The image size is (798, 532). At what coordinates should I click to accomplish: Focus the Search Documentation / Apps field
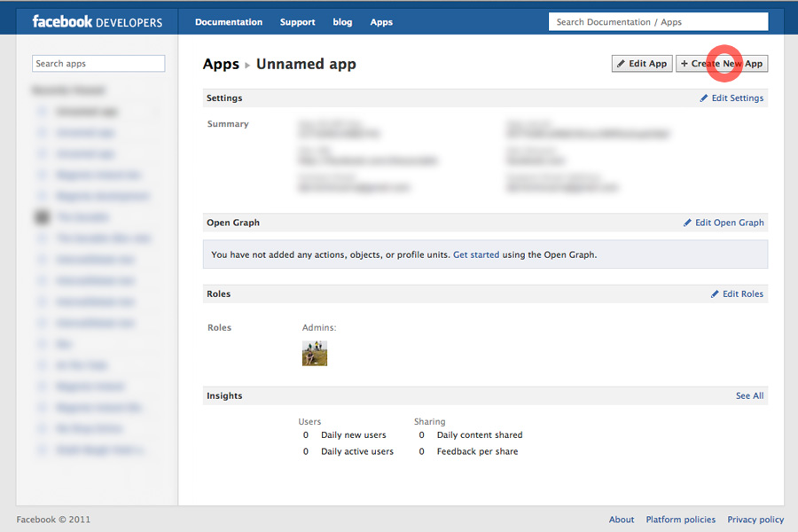[658, 22]
